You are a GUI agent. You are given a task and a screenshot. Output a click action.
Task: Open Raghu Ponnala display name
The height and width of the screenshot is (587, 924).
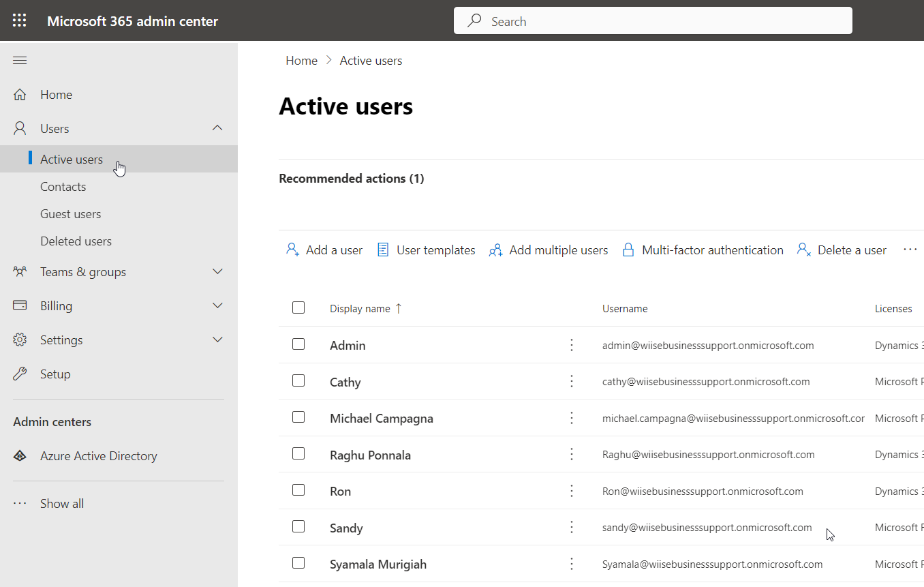pos(371,455)
